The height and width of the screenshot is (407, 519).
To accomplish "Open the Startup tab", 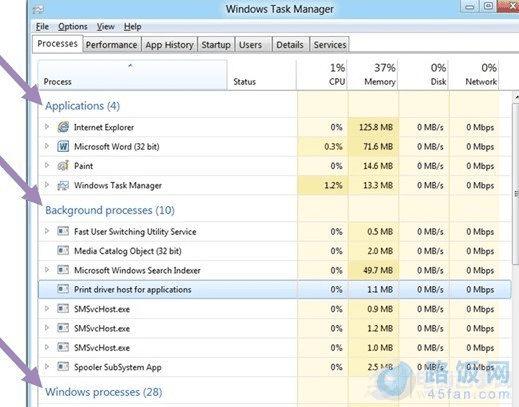I will pos(216,45).
